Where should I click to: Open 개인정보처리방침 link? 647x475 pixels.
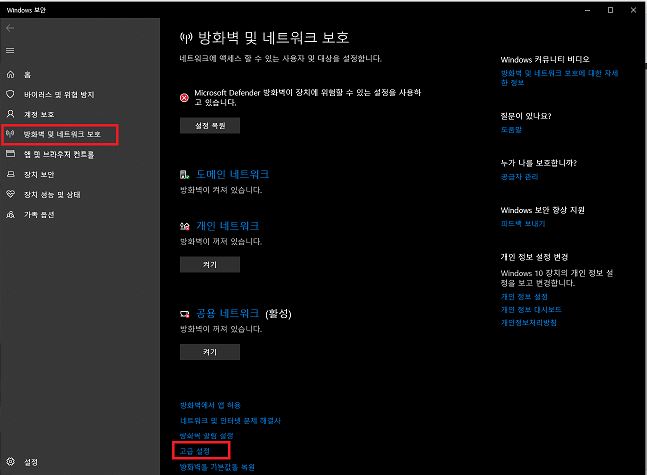click(x=529, y=323)
